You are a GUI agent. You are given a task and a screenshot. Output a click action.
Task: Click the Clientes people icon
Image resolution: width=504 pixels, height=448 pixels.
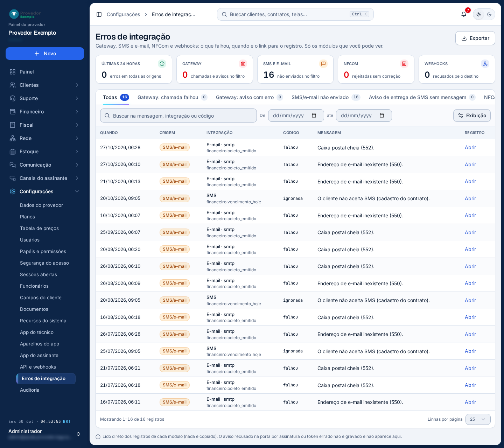(13, 85)
